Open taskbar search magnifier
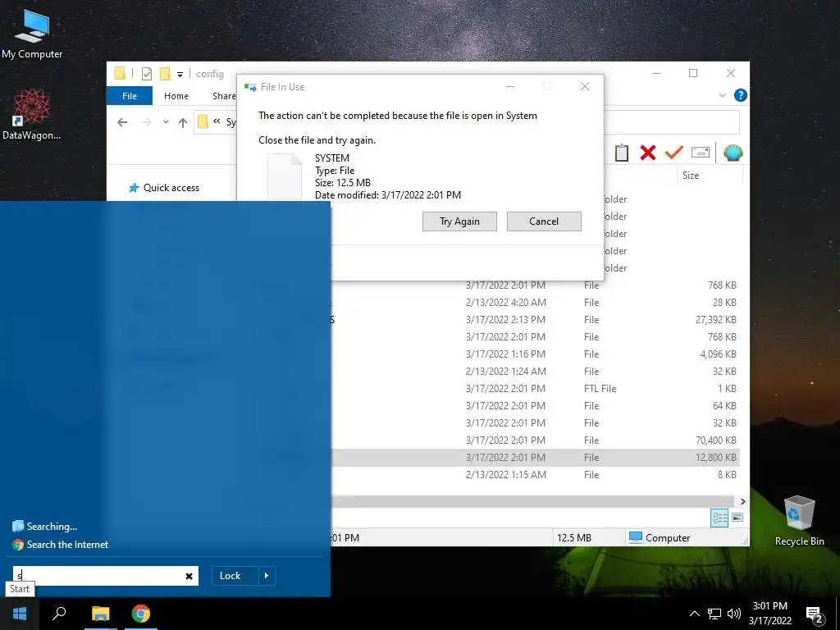 point(59,614)
